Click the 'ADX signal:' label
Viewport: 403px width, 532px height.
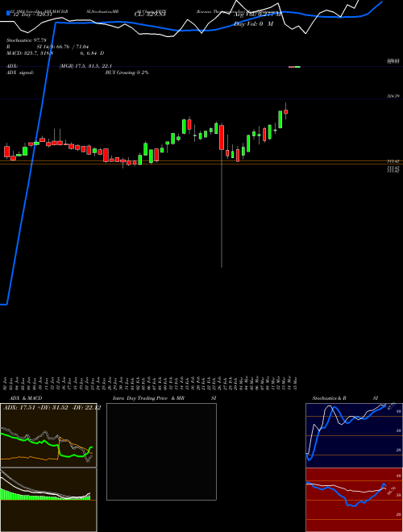pos(20,73)
